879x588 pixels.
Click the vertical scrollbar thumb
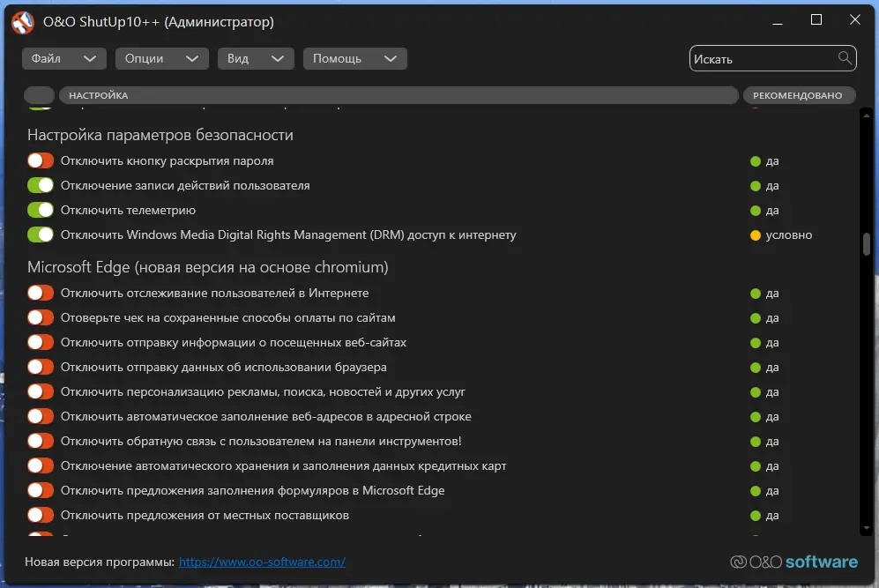pos(867,243)
